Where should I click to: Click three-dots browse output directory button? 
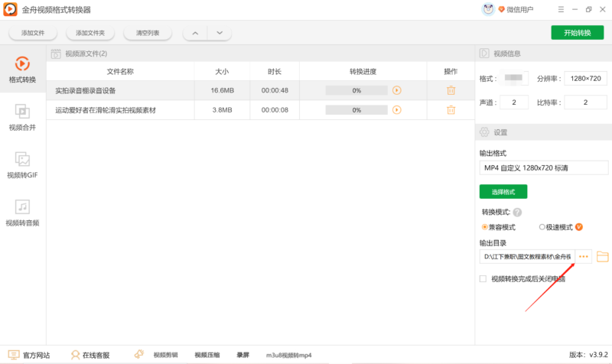pyautogui.click(x=584, y=256)
